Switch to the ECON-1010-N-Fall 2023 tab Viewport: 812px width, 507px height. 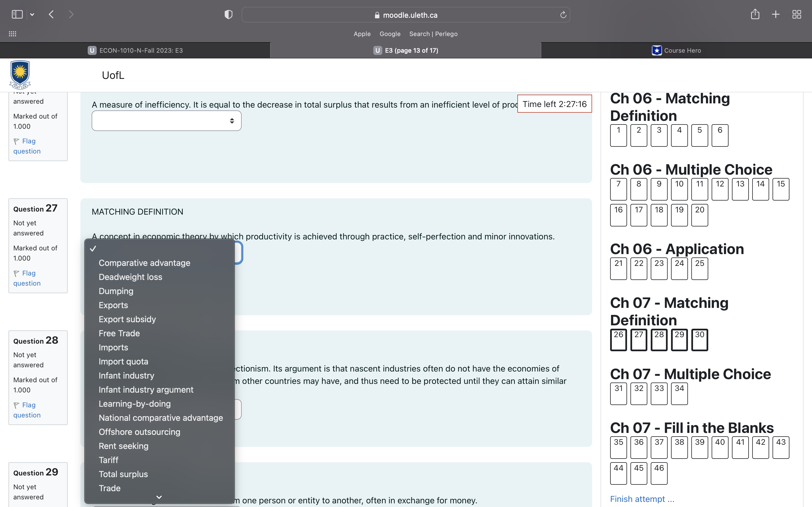(141, 50)
